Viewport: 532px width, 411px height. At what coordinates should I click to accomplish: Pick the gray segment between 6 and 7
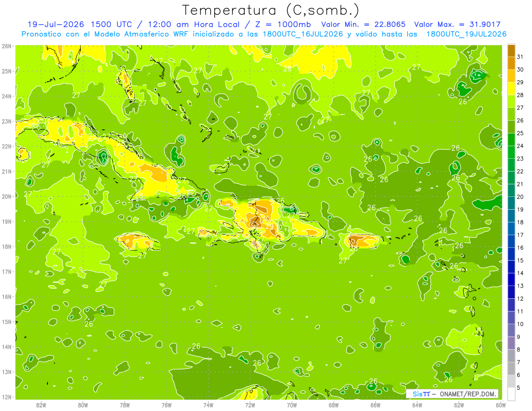point(511,368)
